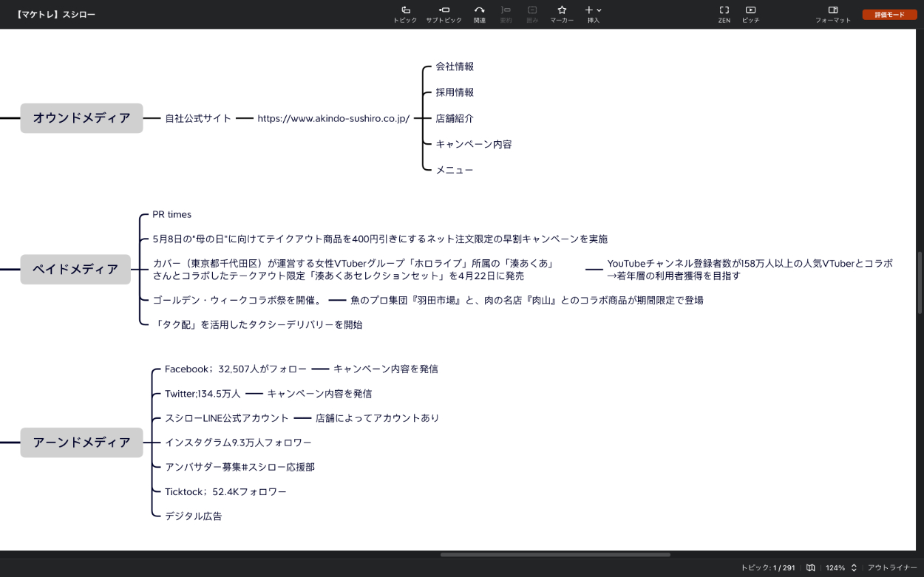Select the アーンドメディア topic node
The height and width of the screenshot is (577, 924).
tap(81, 443)
